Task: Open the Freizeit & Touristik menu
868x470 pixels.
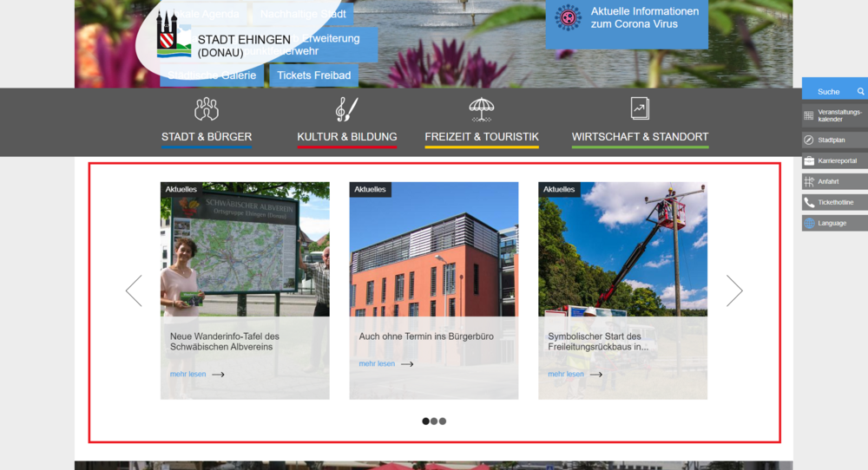Action: point(481,136)
